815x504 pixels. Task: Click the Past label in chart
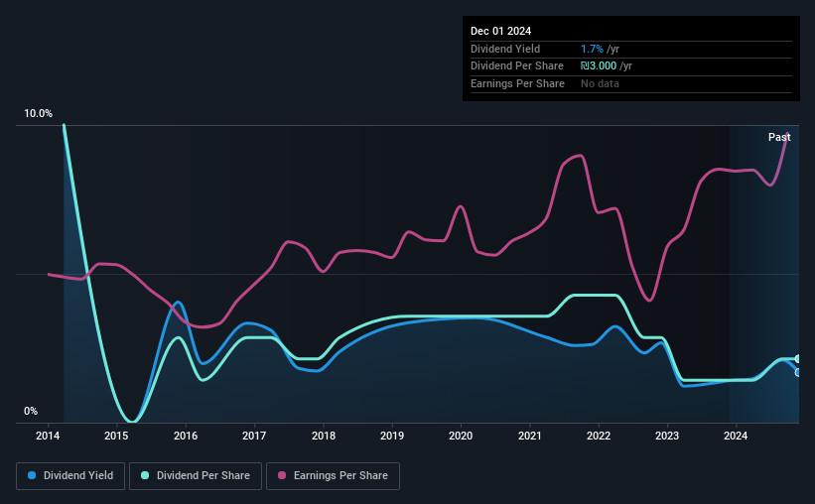point(779,137)
